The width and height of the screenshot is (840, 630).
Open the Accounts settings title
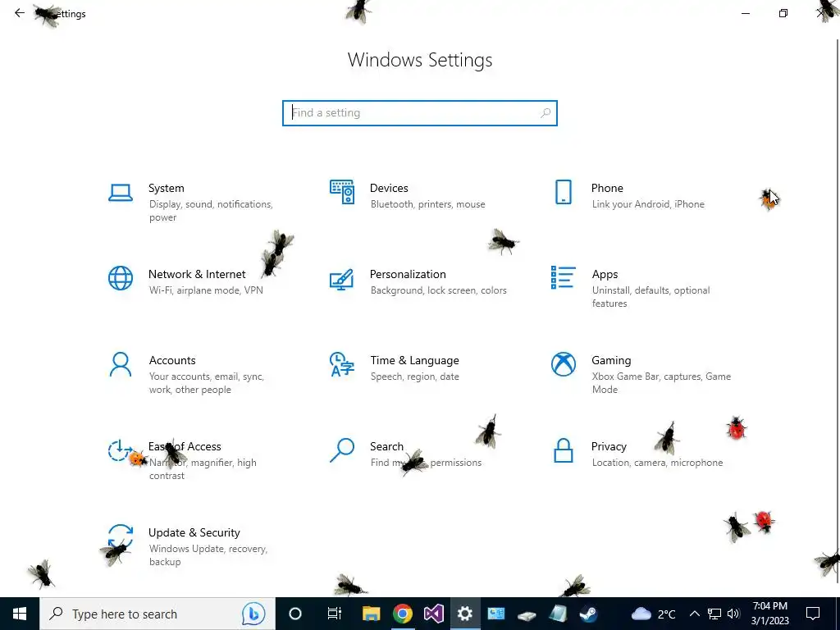(x=172, y=361)
